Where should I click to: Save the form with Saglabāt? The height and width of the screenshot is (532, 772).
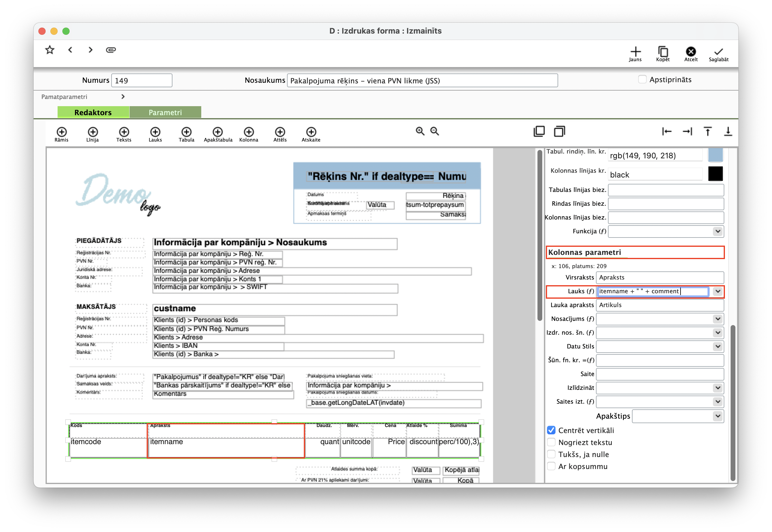[718, 54]
